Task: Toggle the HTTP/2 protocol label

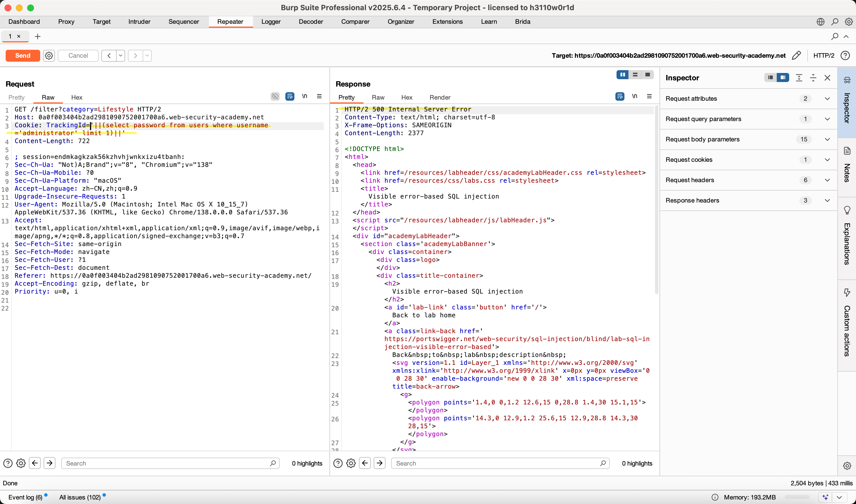Action: 823,55
